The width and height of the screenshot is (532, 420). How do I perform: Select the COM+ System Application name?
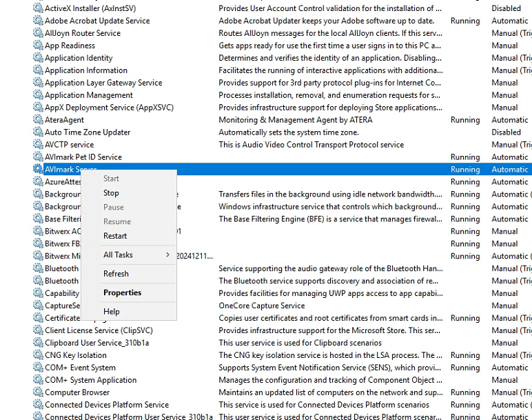[90, 380]
